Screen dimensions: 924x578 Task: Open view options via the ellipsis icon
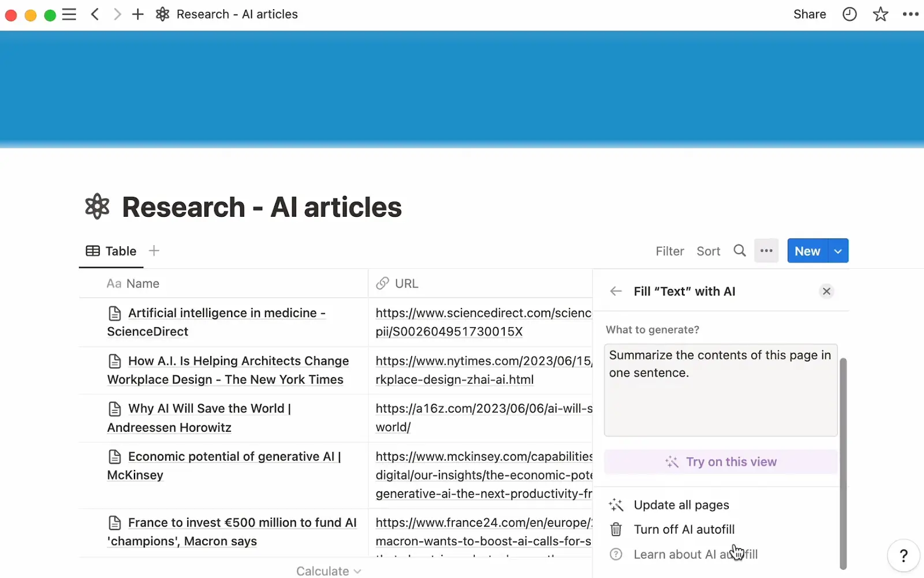click(x=766, y=250)
